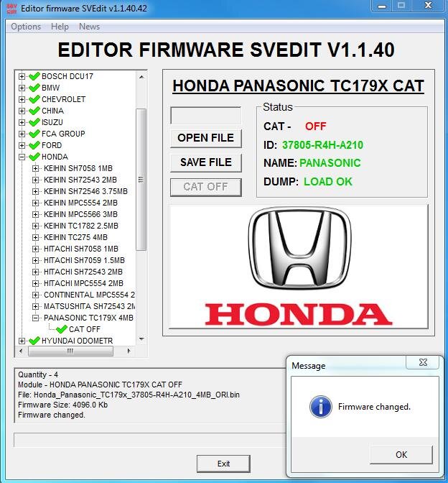Select KEIHIN MPC5554 2MB in tree
The width and height of the screenshot is (448, 483).
pyautogui.click(x=80, y=203)
